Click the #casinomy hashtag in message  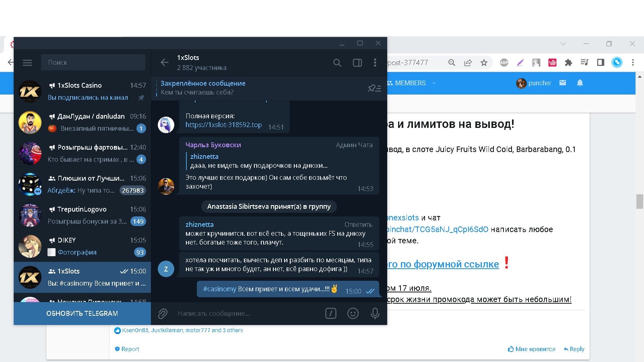(220, 289)
